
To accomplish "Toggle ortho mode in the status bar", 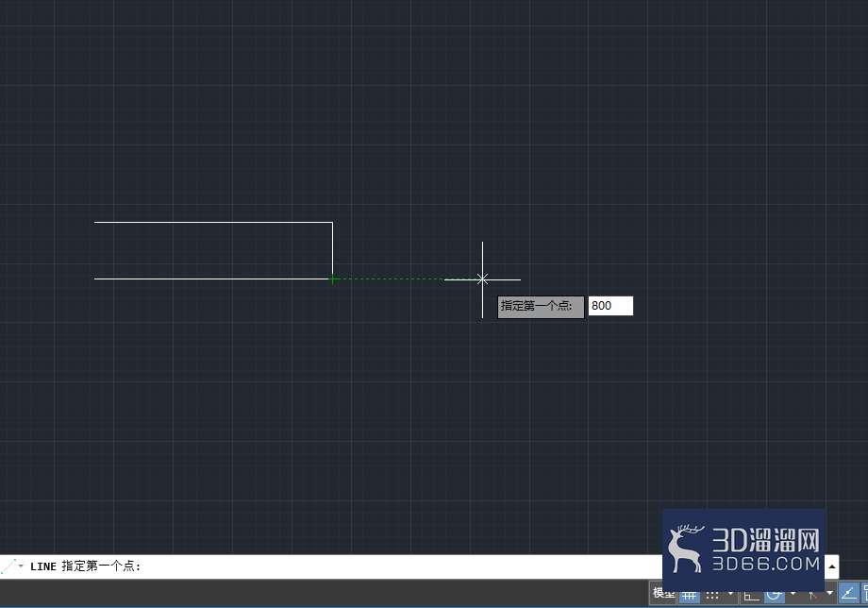I will (x=751, y=596).
